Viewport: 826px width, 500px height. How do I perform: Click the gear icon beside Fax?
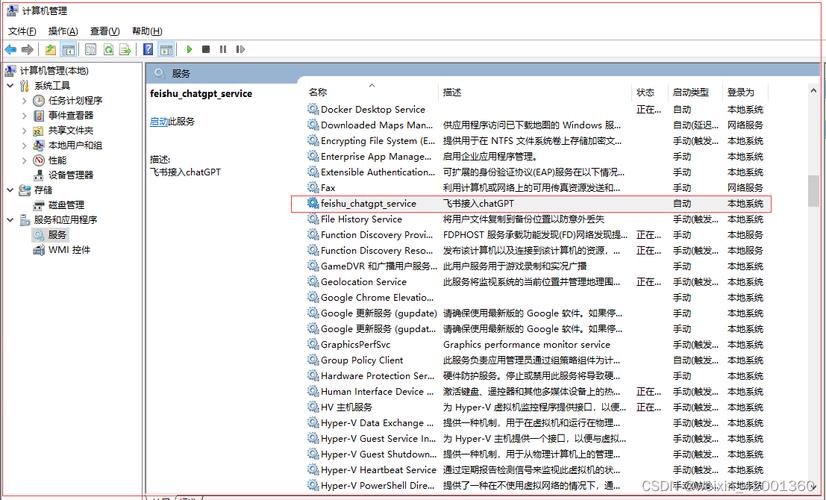[x=313, y=188]
